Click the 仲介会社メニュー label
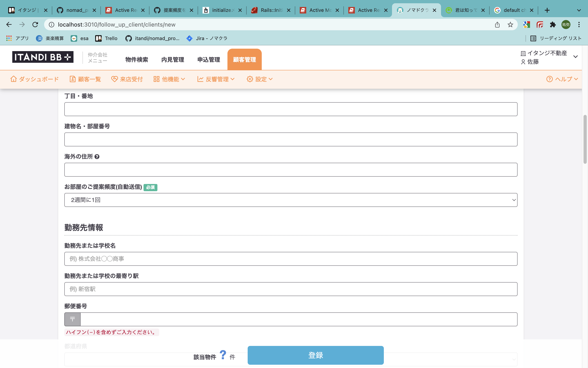 pyautogui.click(x=97, y=58)
